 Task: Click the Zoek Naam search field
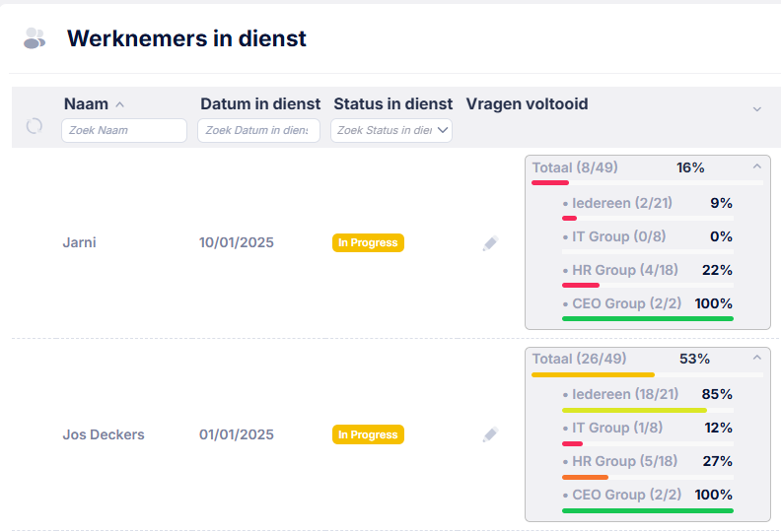124,130
